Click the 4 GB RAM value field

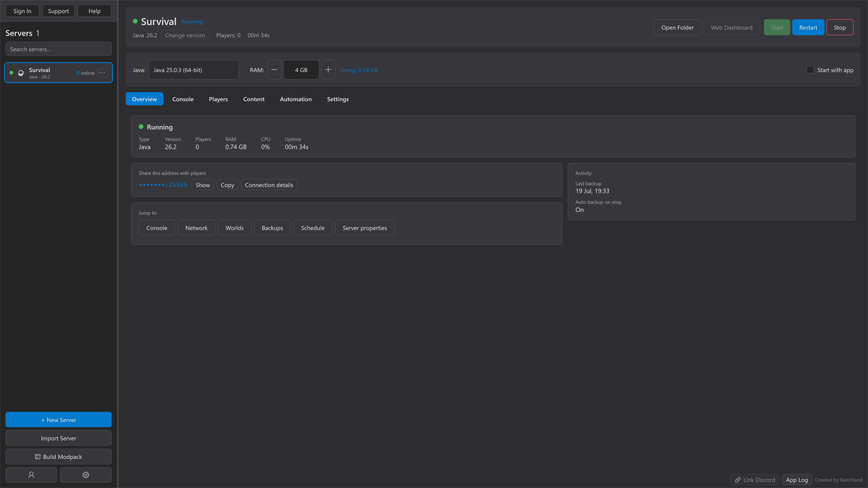[x=301, y=70]
